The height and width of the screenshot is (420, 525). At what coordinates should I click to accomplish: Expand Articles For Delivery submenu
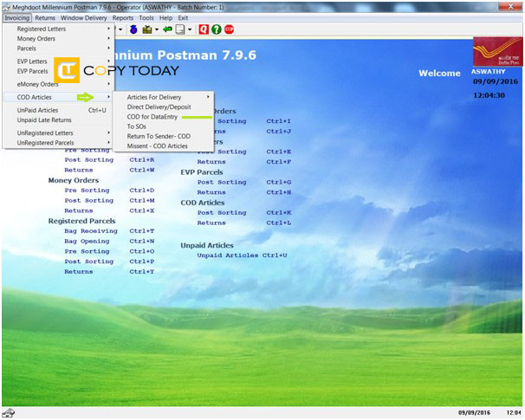[164, 97]
